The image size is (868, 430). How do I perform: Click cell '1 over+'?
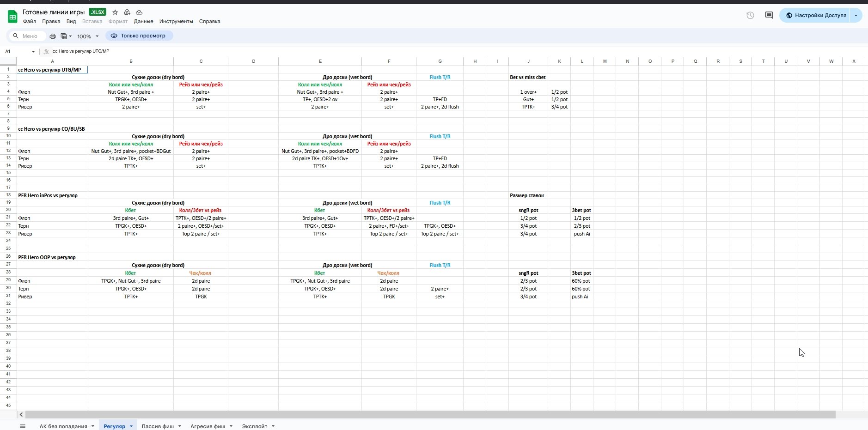[x=528, y=92]
